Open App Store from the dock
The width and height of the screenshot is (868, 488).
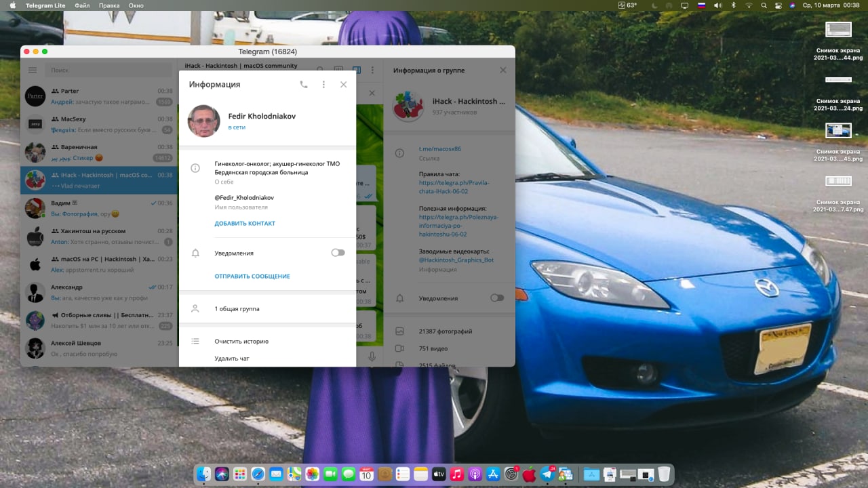point(493,474)
